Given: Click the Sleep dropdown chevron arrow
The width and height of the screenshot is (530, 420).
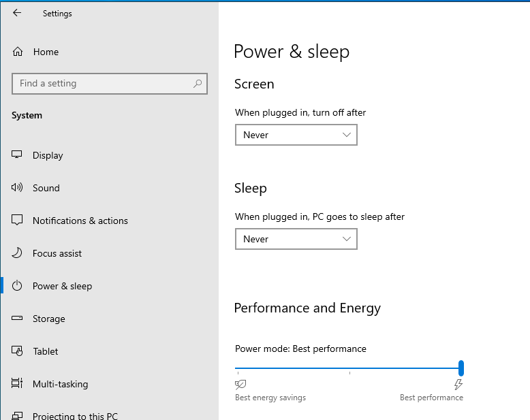Looking at the screenshot, I should 347,239.
